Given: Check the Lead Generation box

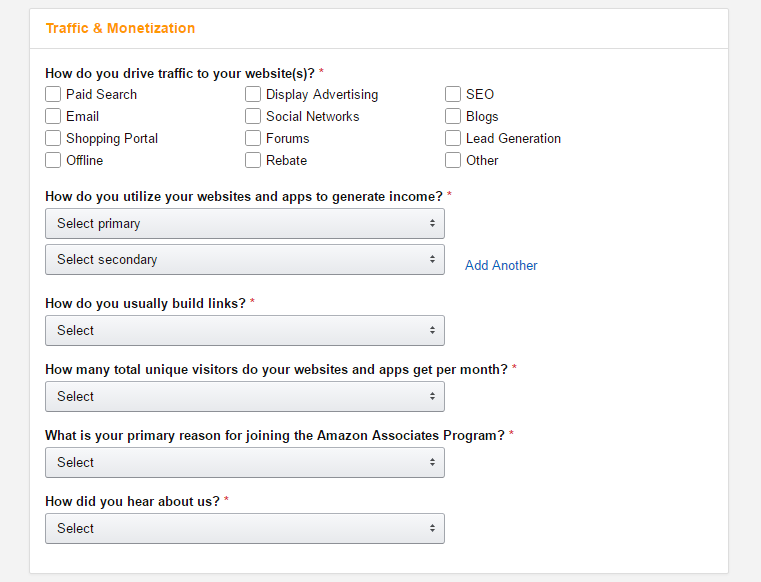Looking at the screenshot, I should coord(453,138).
